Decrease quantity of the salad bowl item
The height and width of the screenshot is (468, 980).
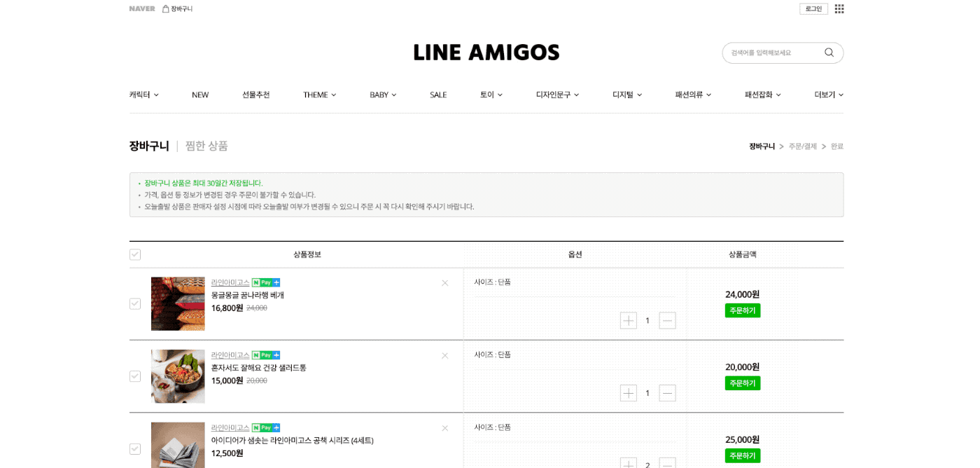(668, 393)
